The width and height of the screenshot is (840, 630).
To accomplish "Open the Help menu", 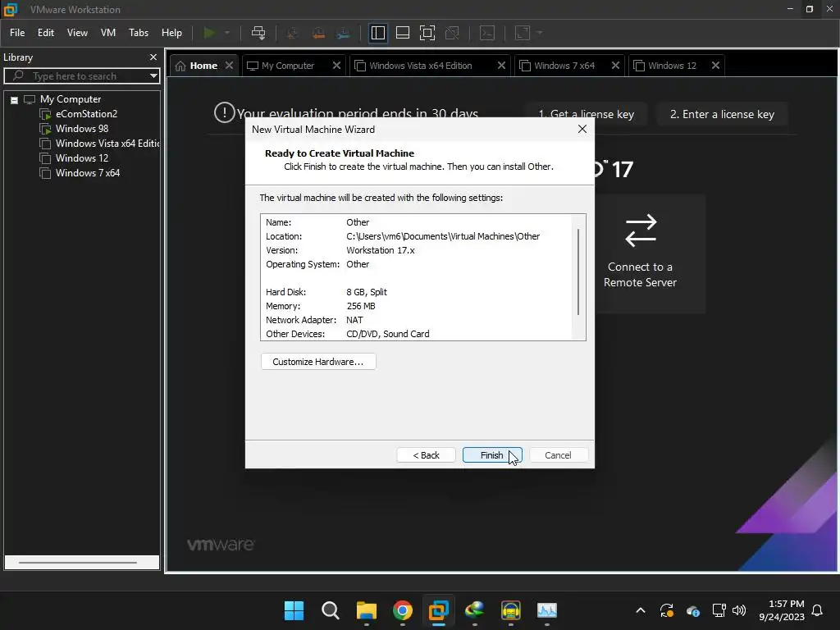I will coord(171,33).
